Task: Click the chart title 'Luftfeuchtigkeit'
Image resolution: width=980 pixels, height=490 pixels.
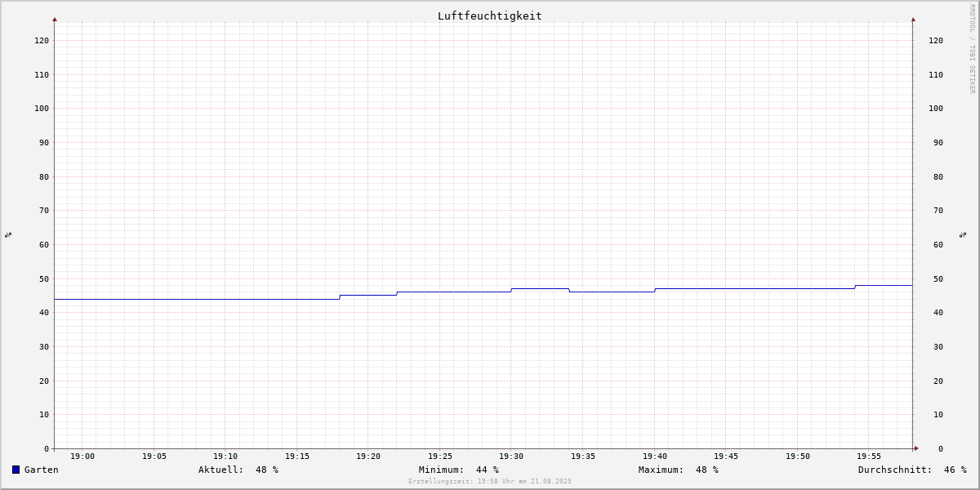Action: 489,16
